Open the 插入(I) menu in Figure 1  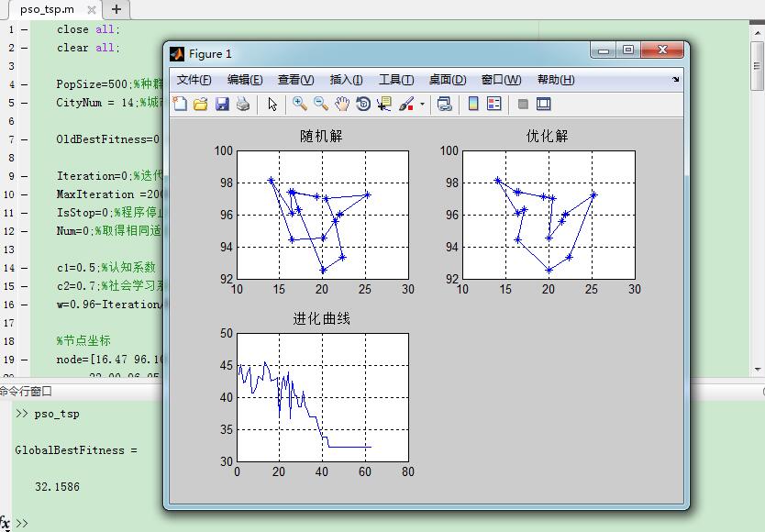click(x=346, y=80)
